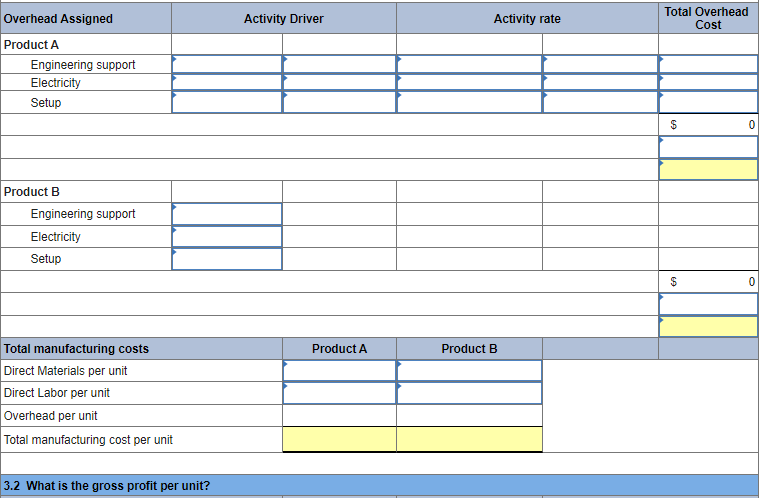Click Electricity label in Product A section
Image resolution: width=762 pixels, height=498 pixels.
click(55, 83)
